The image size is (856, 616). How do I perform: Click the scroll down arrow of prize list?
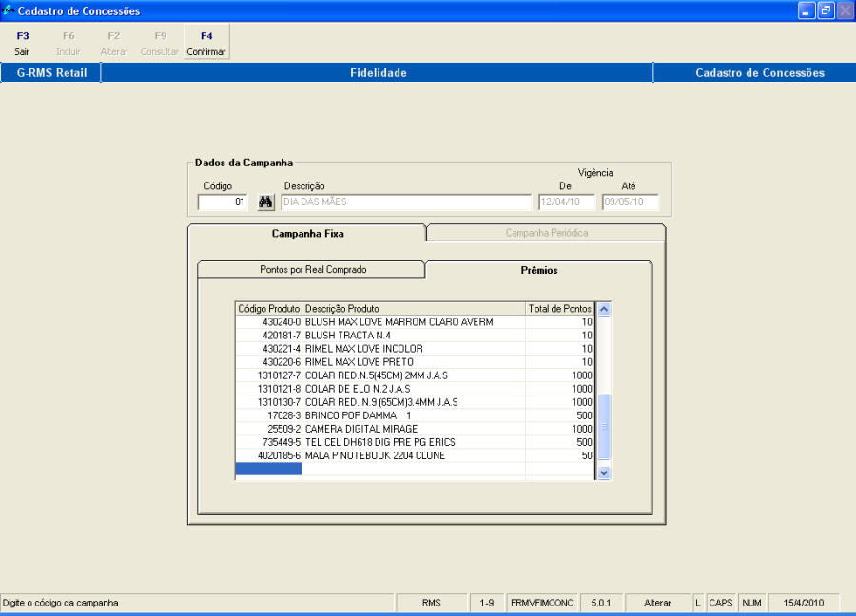(x=604, y=472)
